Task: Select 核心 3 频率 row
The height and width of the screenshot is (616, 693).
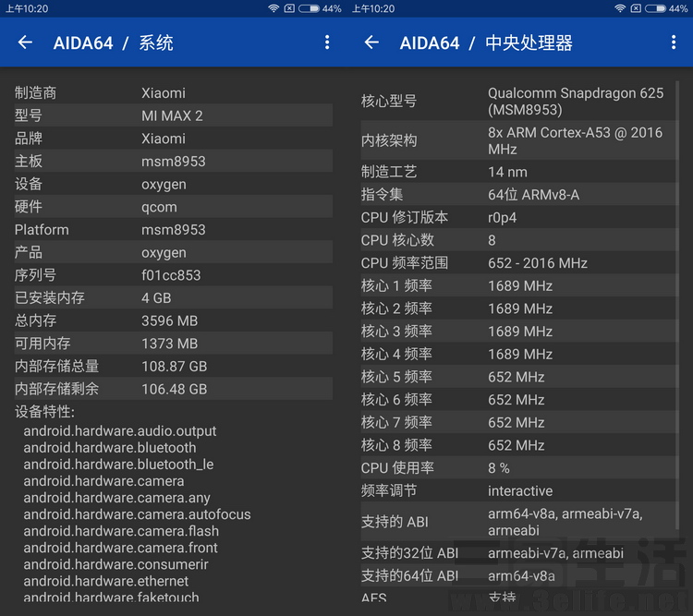Action: pos(518,331)
